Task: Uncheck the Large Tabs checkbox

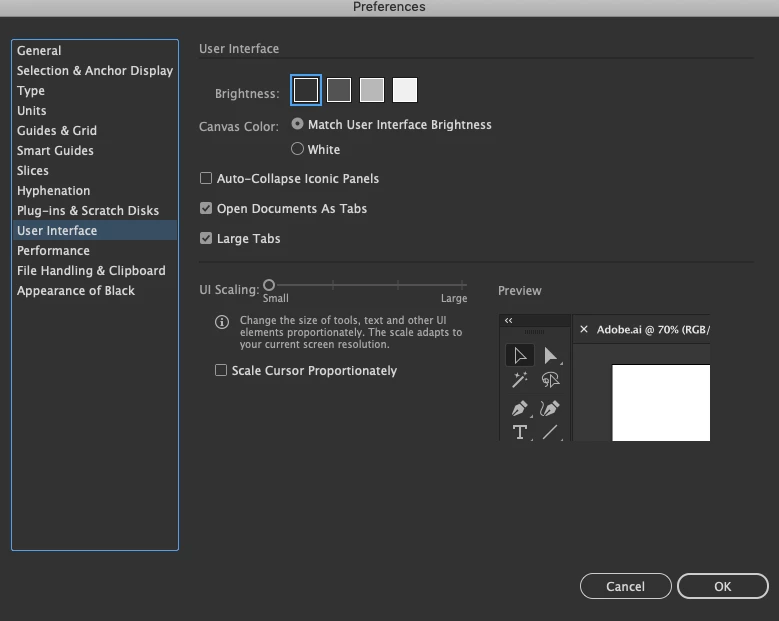Action: point(206,238)
